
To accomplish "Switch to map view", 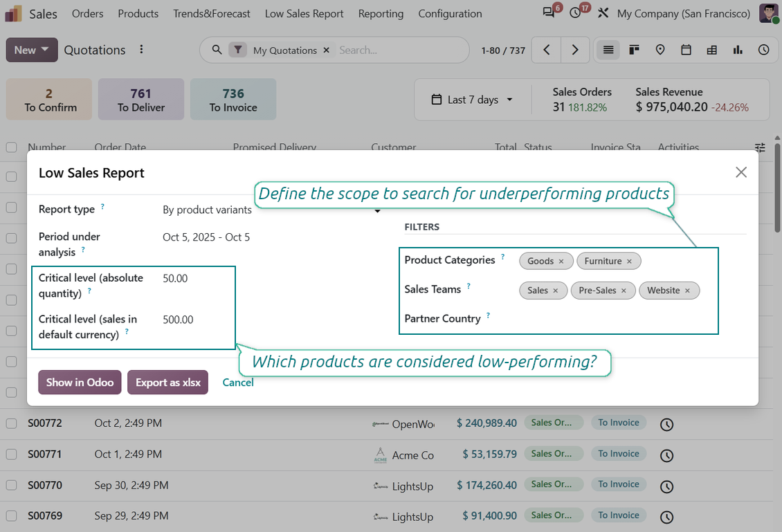I will pos(660,50).
